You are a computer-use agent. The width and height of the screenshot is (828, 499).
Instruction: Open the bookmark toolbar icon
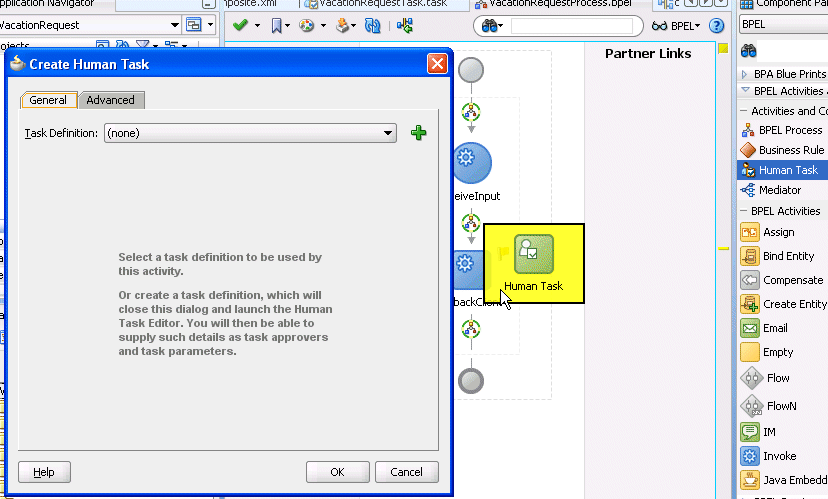[276, 25]
